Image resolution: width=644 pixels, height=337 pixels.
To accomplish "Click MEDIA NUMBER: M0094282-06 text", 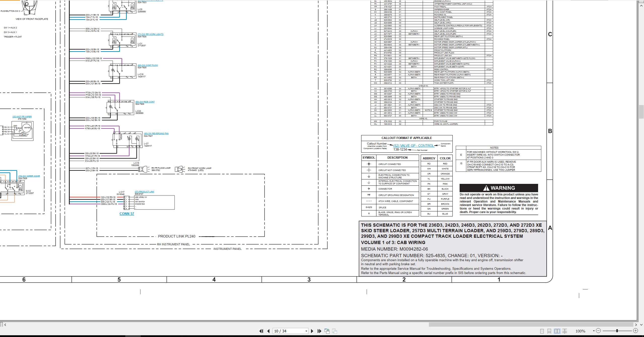I will tap(394, 249).
